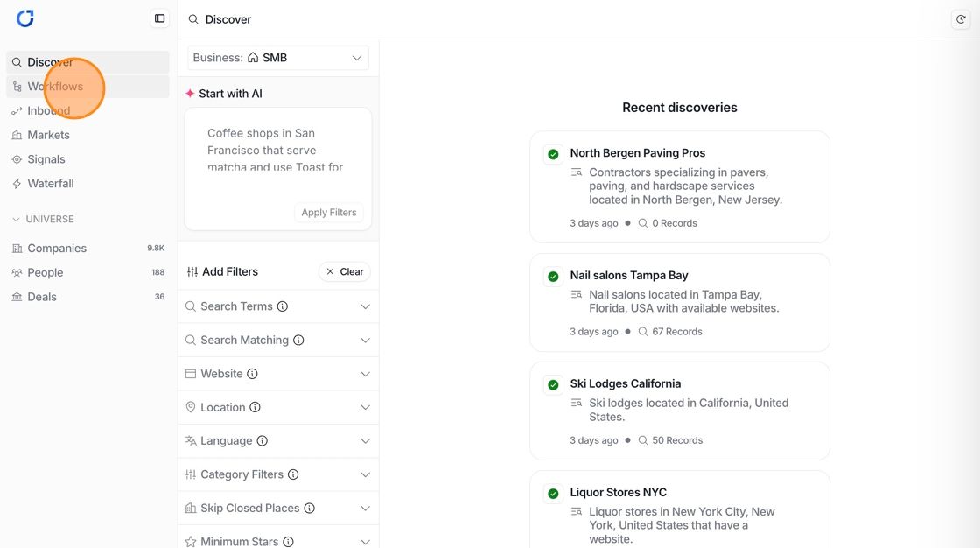The width and height of the screenshot is (980, 548).
Task: Click info icon beside Website filter
Action: (253, 374)
